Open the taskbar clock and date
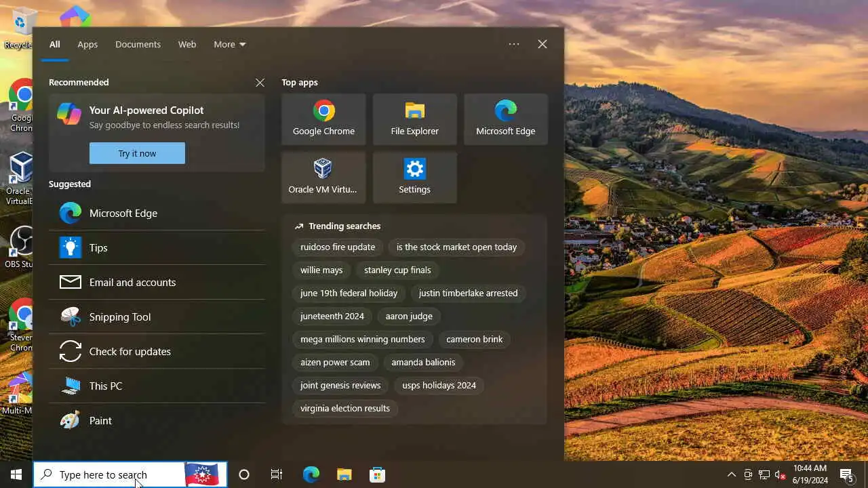868x488 pixels. point(810,474)
